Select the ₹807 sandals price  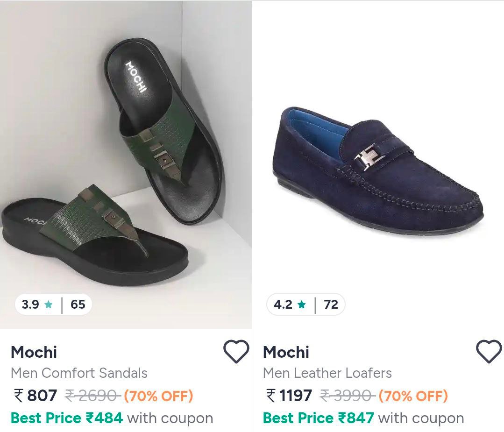(36, 396)
